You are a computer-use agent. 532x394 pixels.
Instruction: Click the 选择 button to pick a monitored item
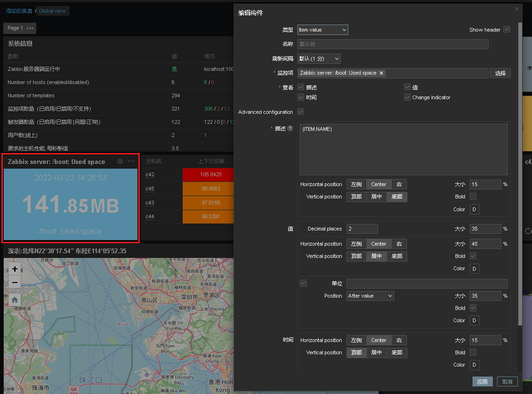point(500,73)
